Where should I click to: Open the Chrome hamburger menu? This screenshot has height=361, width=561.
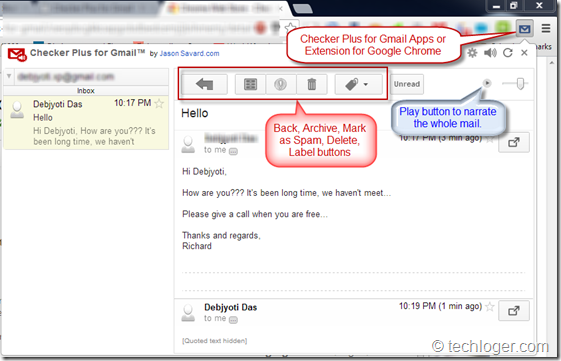[546, 28]
